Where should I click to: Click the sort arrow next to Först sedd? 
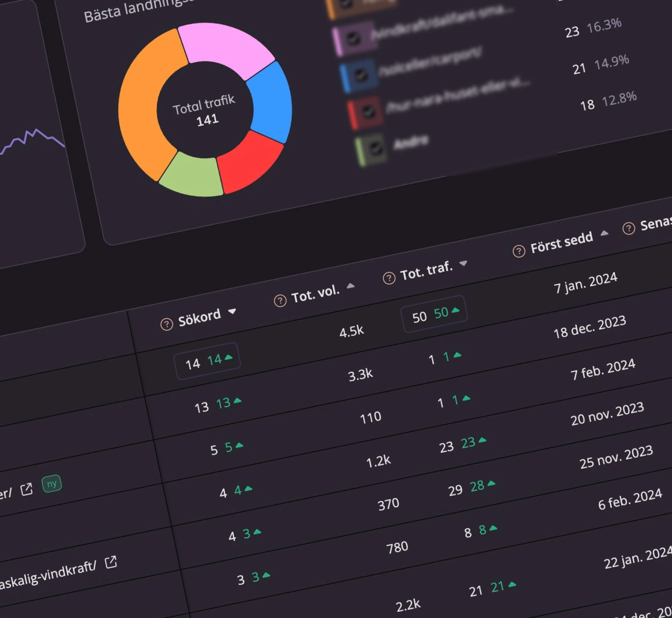tap(604, 233)
